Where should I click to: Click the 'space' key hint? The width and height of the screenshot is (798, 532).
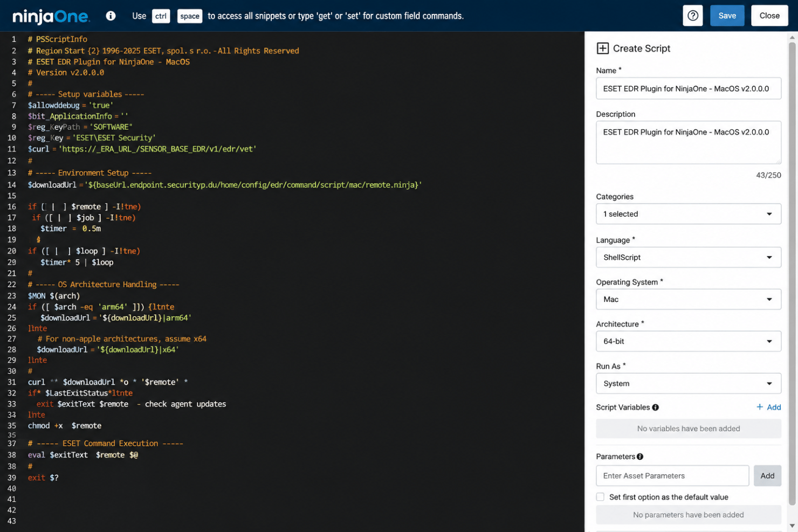tap(190, 16)
